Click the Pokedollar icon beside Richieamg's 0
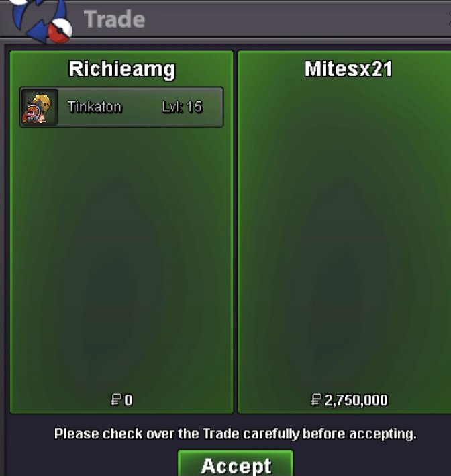 click(x=116, y=399)
